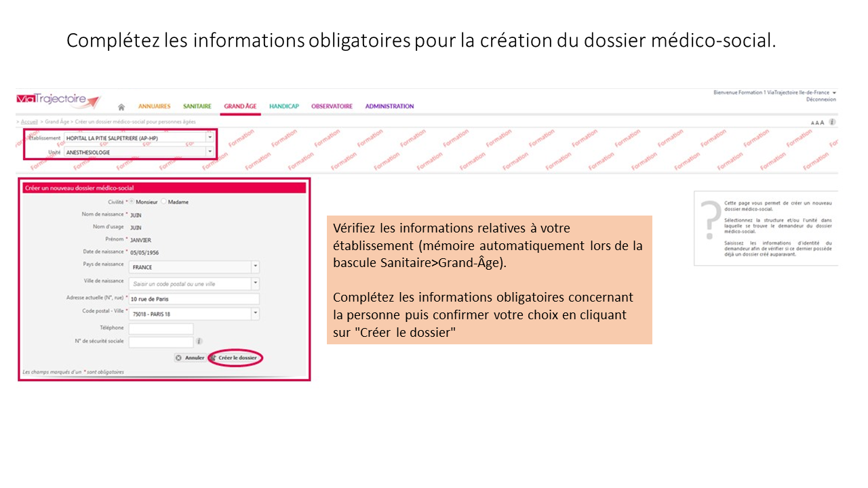Expand the Code postal - Ville dropdown

255,314
